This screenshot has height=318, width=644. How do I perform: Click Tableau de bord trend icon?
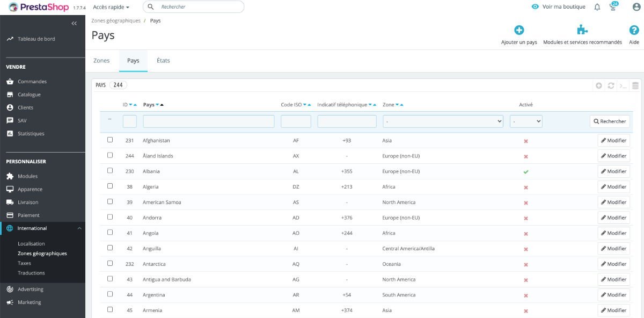coord(10,39)
